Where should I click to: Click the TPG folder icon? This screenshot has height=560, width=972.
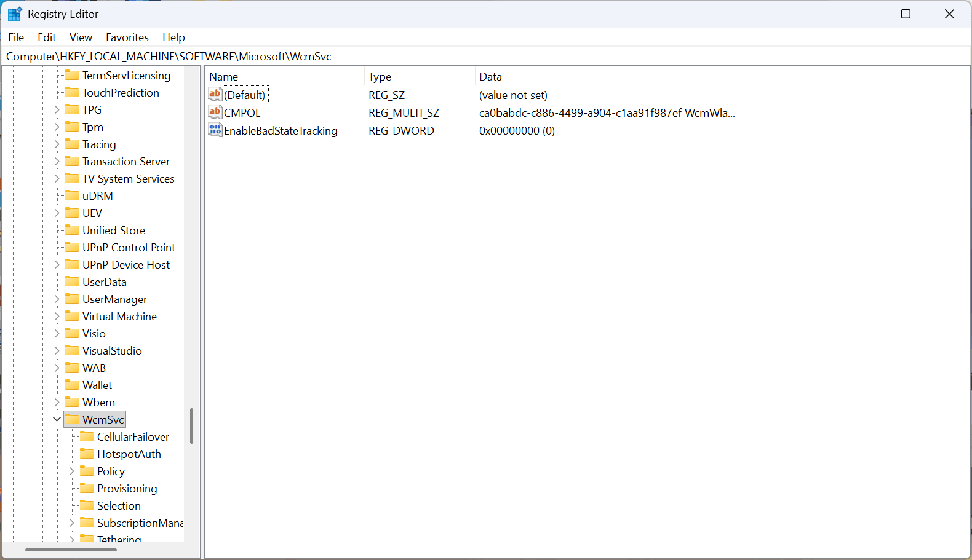pyautogui.click(x=72, y=109)
